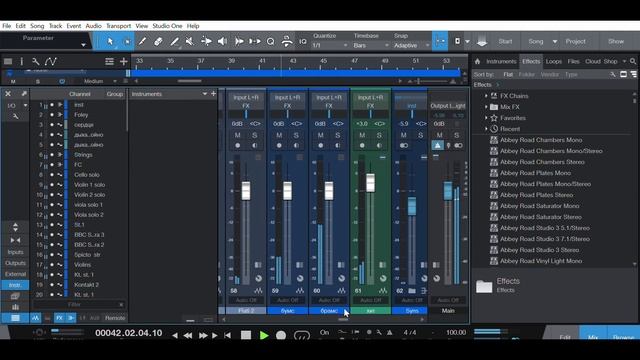This screenshot has width=640, height=360.
Task: Toggle autoscroll button in toolbar
Action: point(440,41)
